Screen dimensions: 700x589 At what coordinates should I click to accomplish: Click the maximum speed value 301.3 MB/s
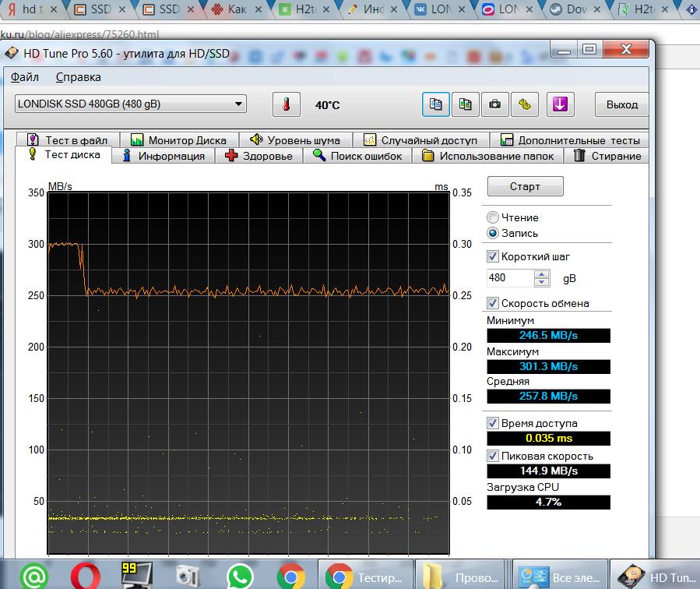[x=548, y=367]
